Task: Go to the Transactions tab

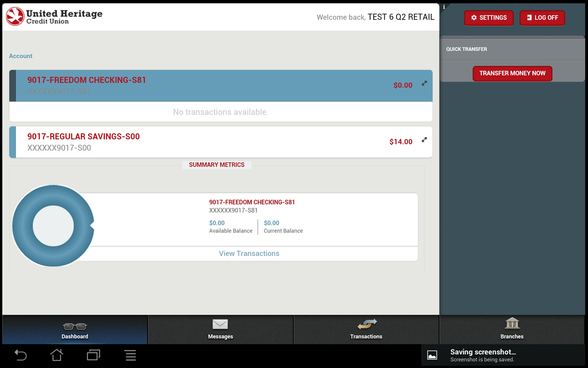Action: click(366, 330)
